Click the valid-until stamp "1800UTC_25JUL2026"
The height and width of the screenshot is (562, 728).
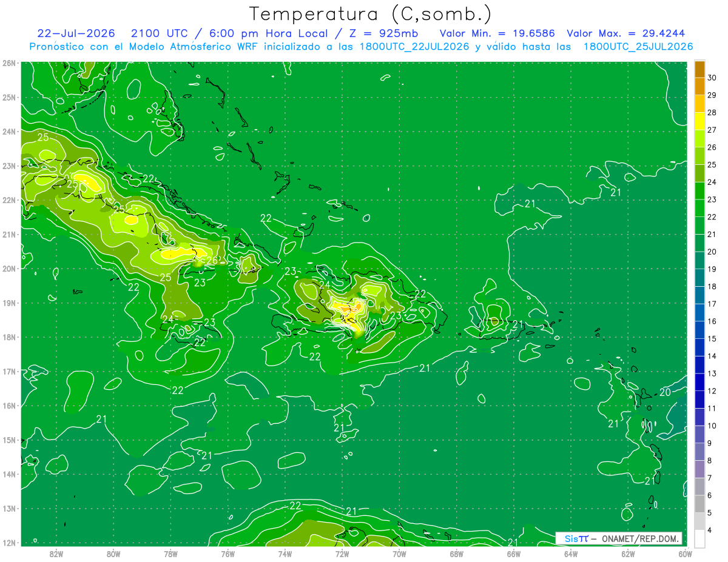coord(638,46)
